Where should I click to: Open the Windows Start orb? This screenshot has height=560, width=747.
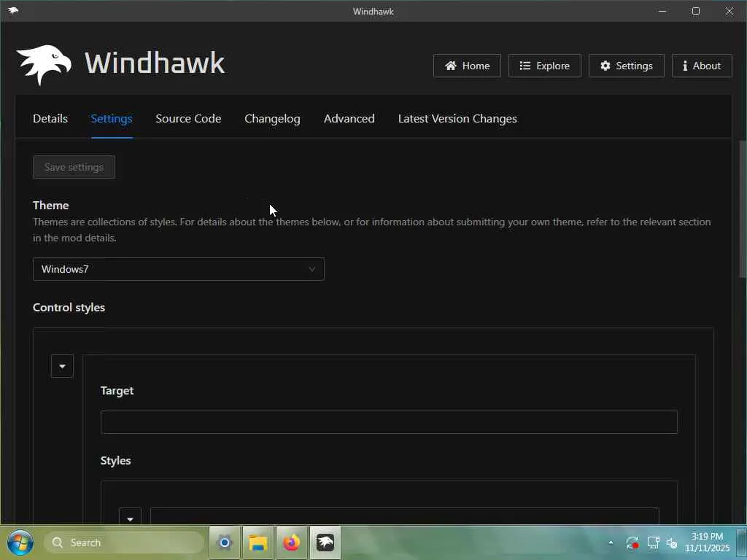pos(20,542)
